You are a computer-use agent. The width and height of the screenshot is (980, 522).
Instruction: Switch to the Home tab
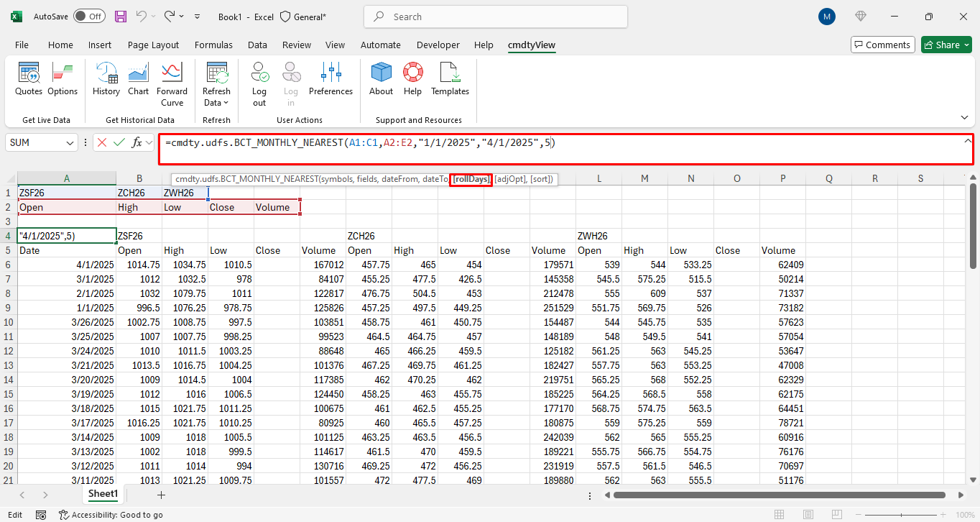pyautogui.click(x=60, y=45)
